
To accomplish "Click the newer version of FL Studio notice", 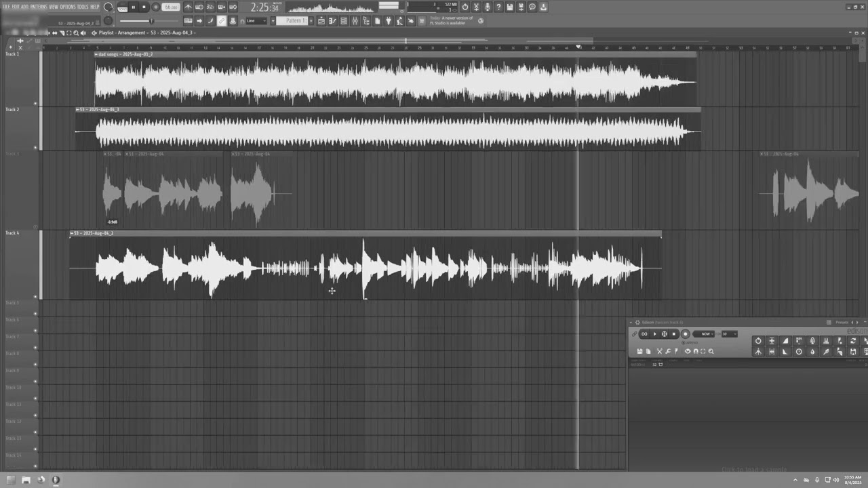I will 451,20.
